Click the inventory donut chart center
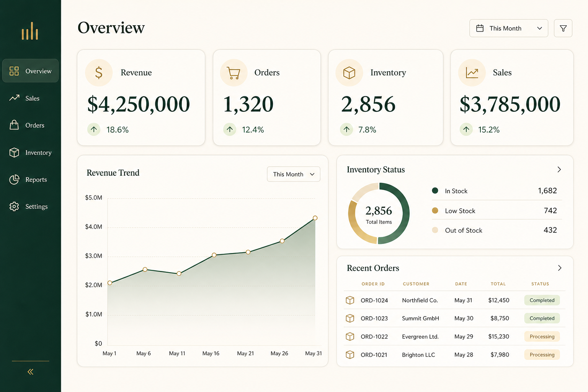Viewport: 588px width, 392px height. click(379, 214)
